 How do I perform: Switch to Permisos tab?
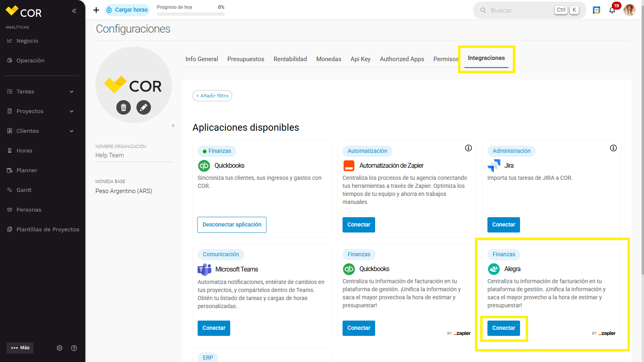[446, 59]
